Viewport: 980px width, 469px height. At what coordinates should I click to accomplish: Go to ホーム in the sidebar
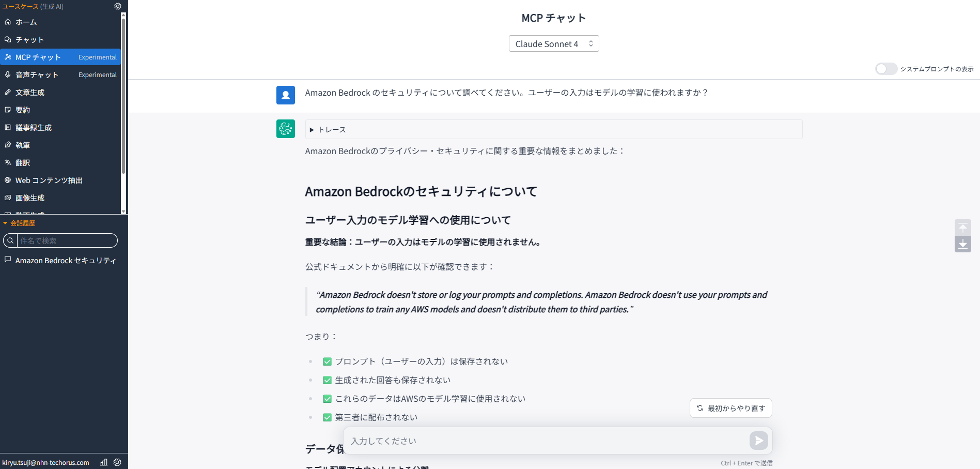point(60,22)
